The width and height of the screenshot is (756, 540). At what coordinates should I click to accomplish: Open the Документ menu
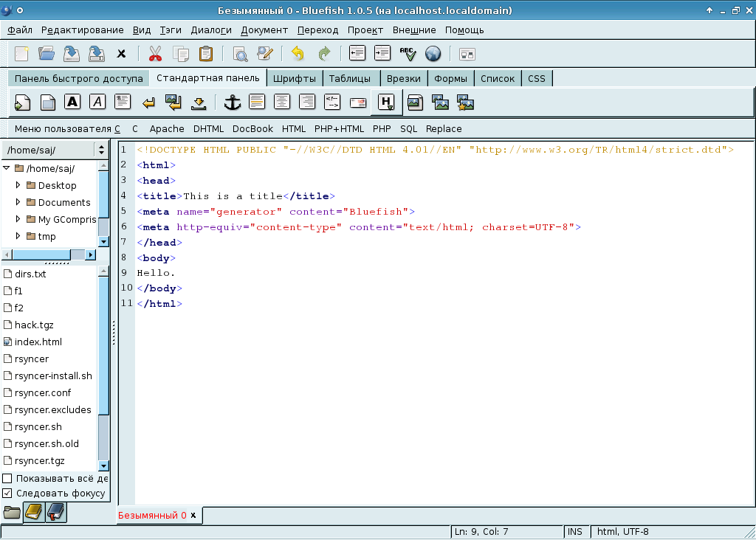coord(264,30)
